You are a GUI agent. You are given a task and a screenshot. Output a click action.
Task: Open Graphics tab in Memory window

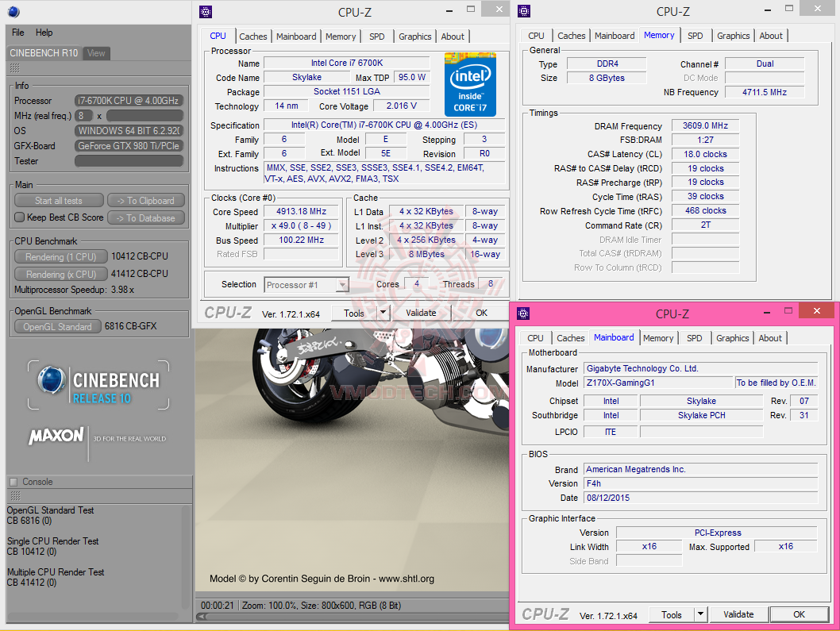pyautogui.click(x=733, y=36)
